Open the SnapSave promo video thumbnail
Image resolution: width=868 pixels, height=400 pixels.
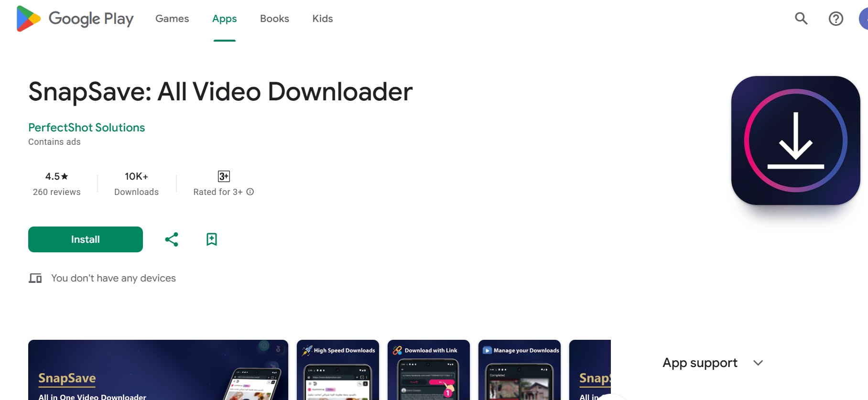(x=158, y=370)
